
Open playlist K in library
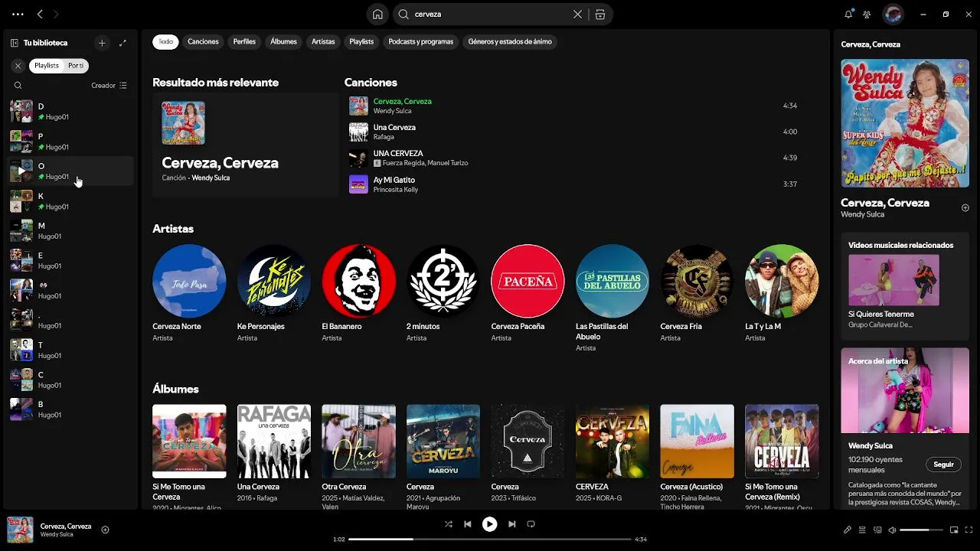[70, 201]
